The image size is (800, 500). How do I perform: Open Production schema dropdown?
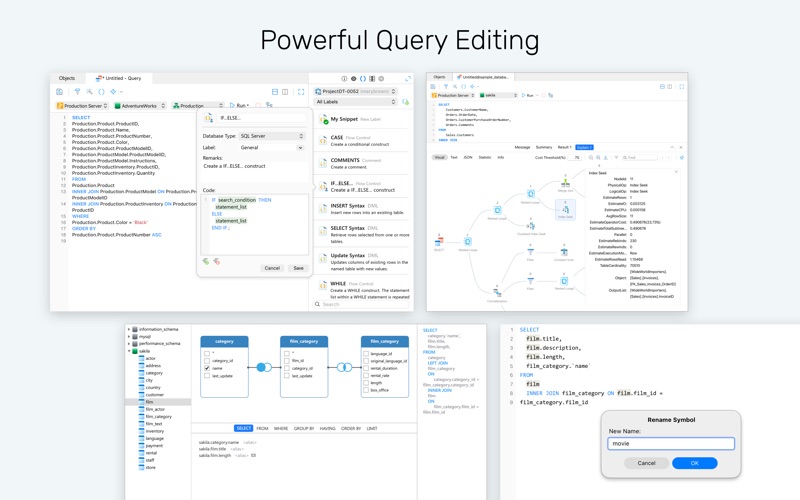click(x=197, y=106)
